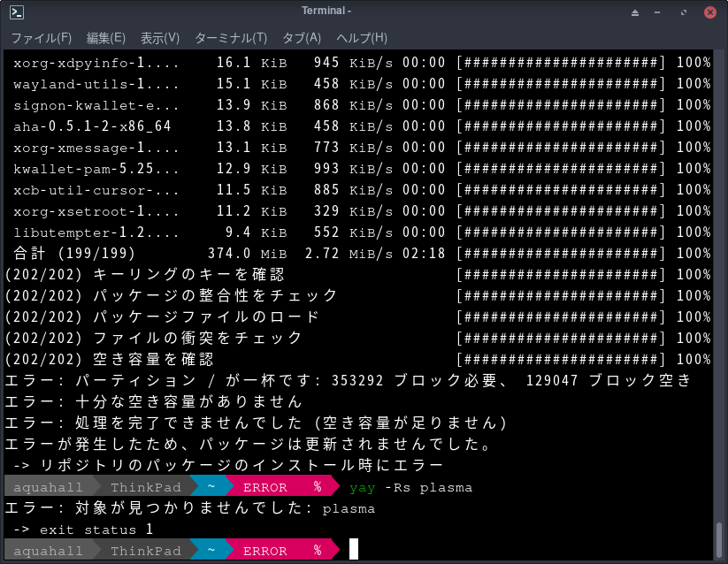Screen dimensions: 728x564
Task: Click the vertical scrollbar thumb
Action: coord(720,539)
